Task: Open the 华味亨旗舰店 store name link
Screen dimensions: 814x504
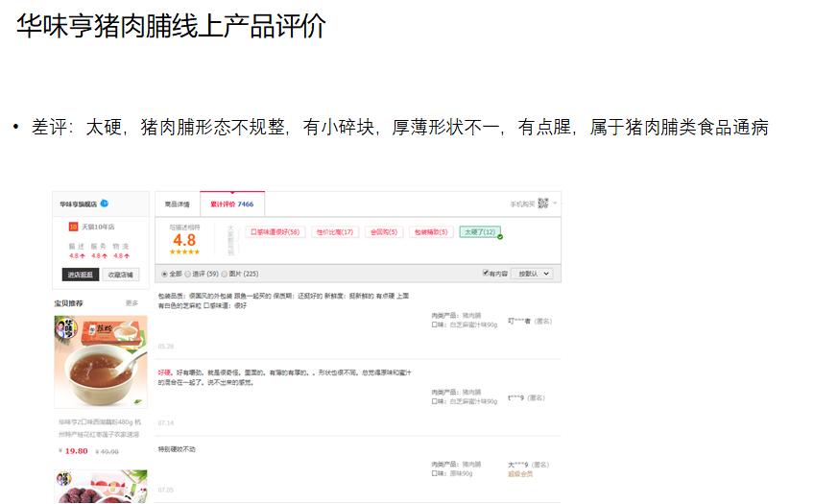Action: point(78,204)
